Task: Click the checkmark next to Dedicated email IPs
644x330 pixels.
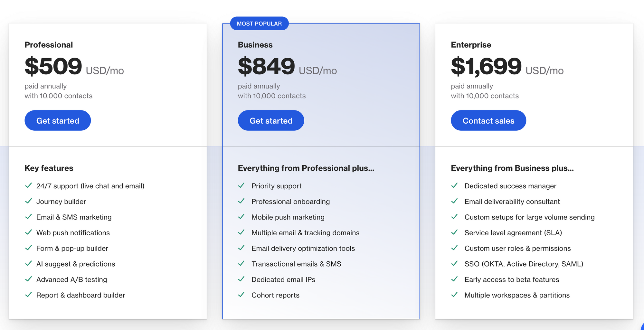Action: (241, 279)
